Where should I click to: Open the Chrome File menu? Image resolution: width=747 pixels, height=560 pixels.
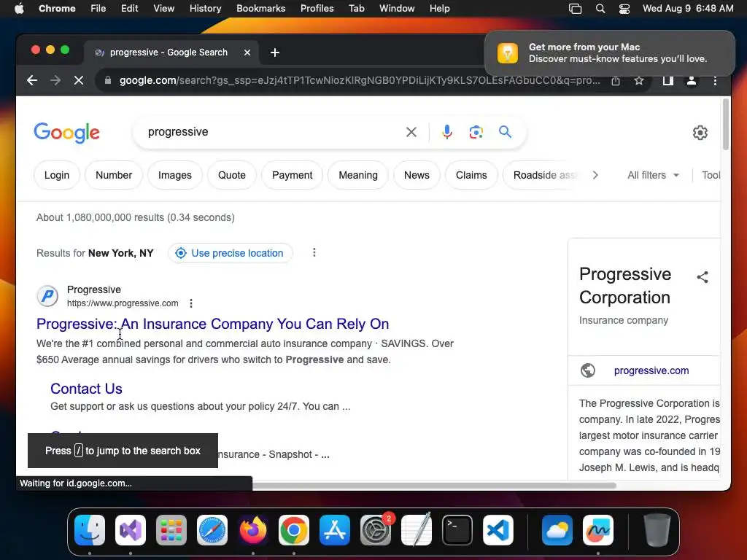pos(98,9)
